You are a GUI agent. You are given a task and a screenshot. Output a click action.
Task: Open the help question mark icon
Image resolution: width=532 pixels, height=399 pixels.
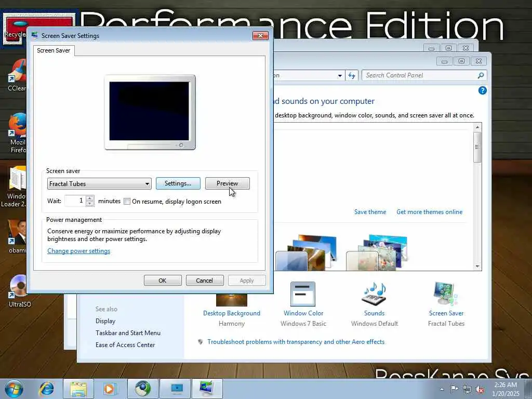[482, 90]
